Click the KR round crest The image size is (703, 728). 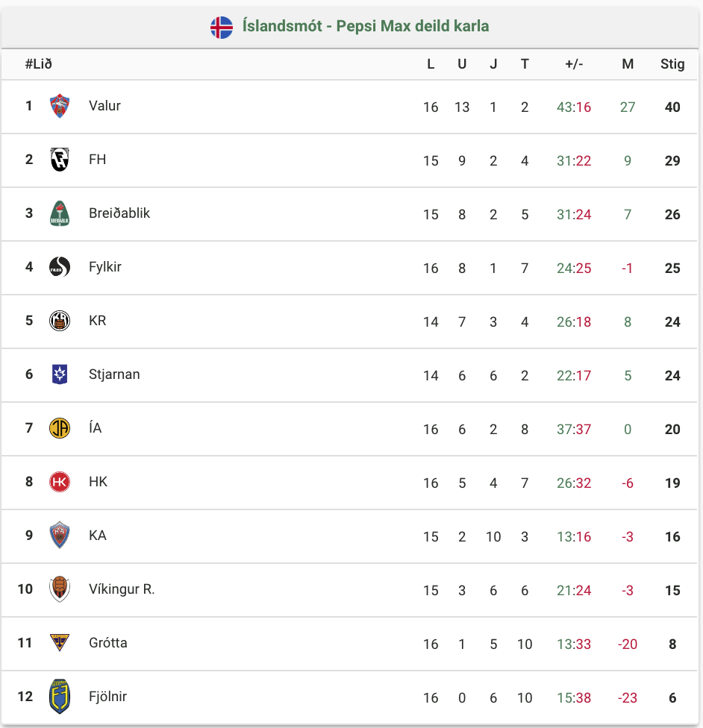pyautogui.click(x=60, y=321)
